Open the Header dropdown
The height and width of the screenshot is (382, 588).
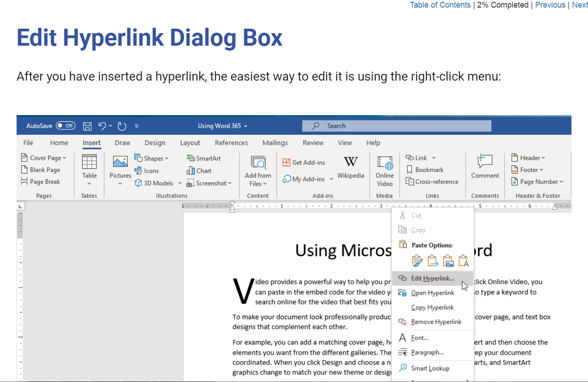point(528,158)
